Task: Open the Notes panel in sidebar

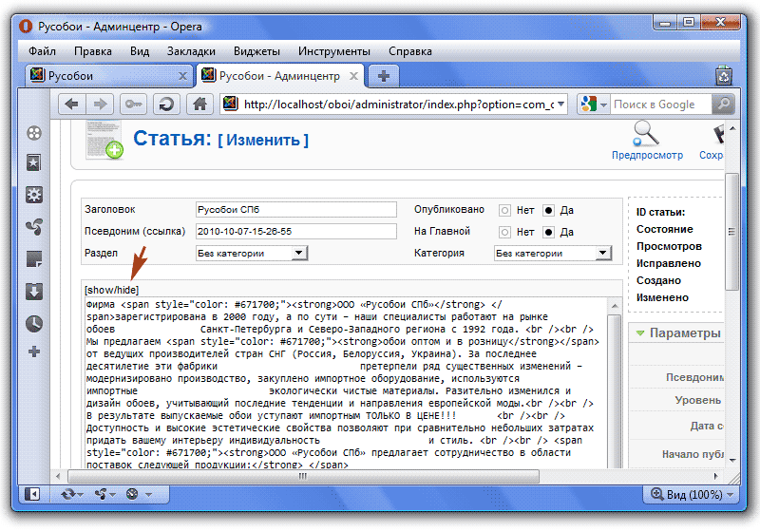Action: click(34, 258)
